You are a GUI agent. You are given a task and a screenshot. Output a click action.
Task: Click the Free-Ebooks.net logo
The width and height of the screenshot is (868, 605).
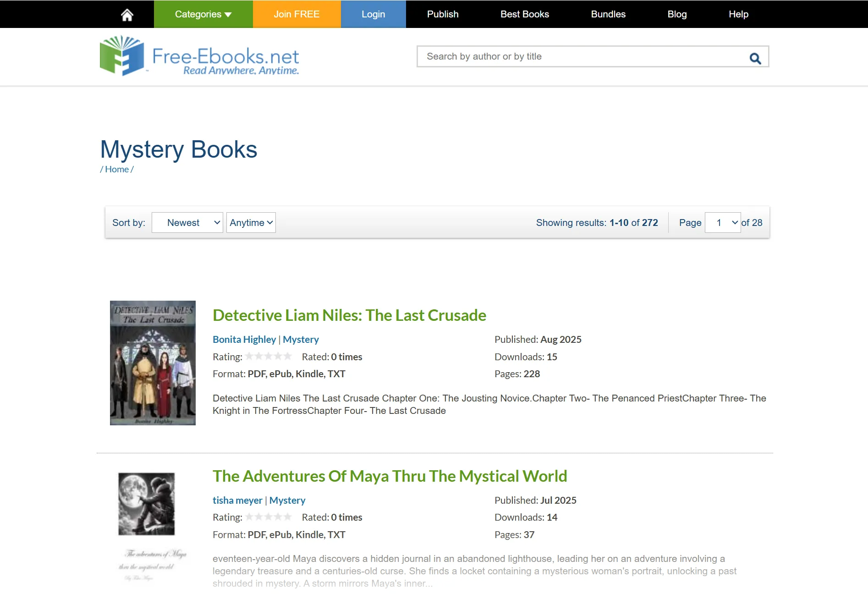(199, 56)
